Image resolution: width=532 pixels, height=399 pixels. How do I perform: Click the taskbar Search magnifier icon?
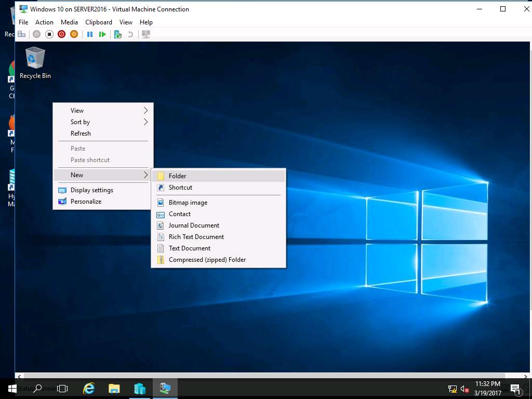click(x=37, y=389)
